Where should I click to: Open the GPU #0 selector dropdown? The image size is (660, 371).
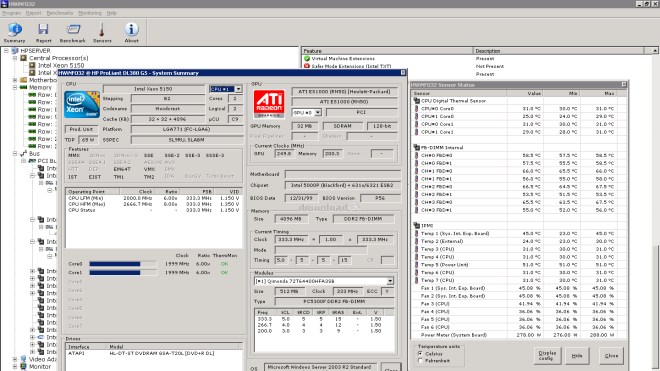318,112
